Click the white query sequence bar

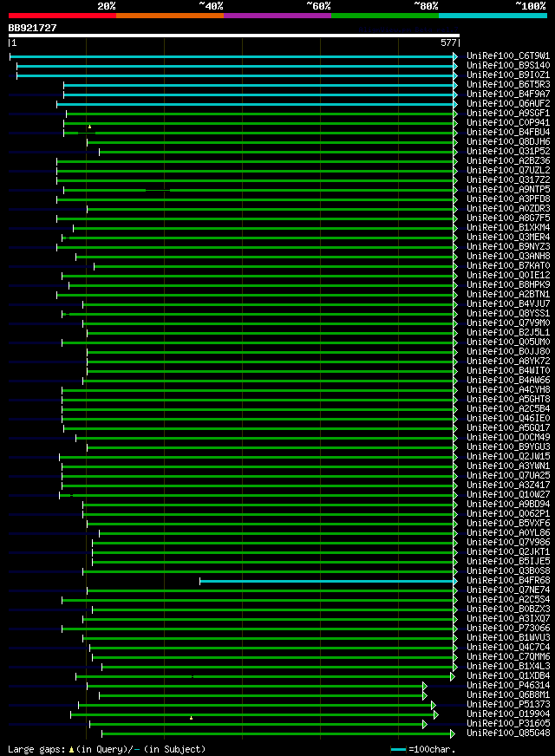pos(234,36)
